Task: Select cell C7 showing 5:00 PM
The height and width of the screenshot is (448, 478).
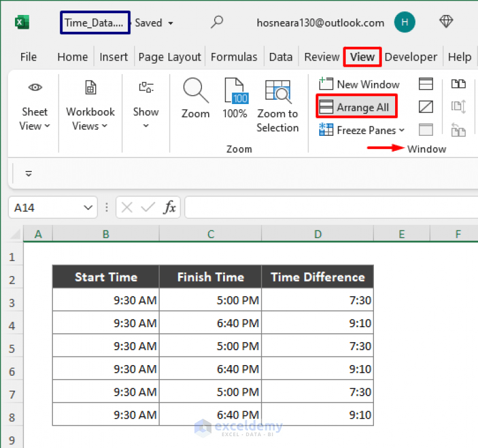Action: [x=211, y=392]
